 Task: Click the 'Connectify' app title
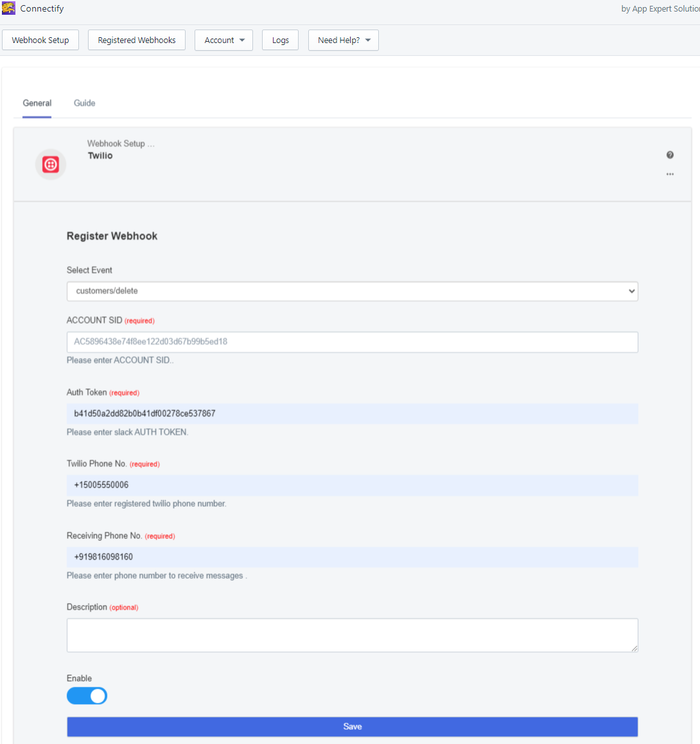(42, 8)
